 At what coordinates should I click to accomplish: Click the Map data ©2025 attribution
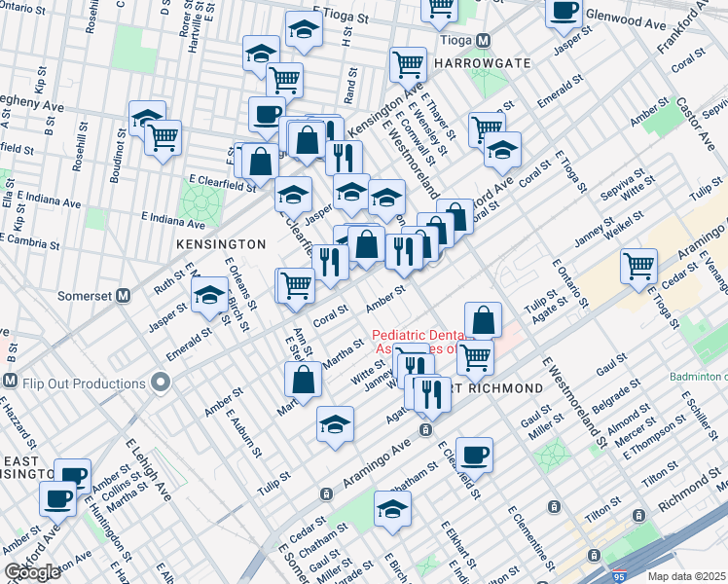[687, 576]
